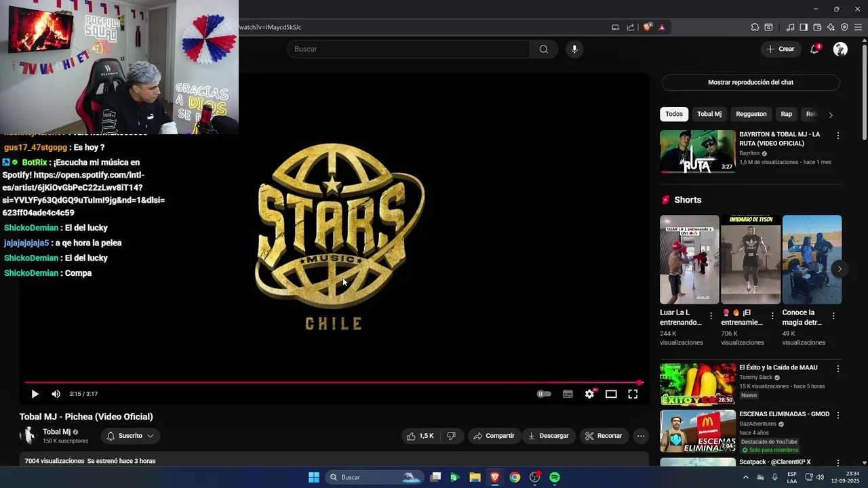Click the share page icon in address bar
This screenshot has width=868, height=488.
click(x=631, y=27)
